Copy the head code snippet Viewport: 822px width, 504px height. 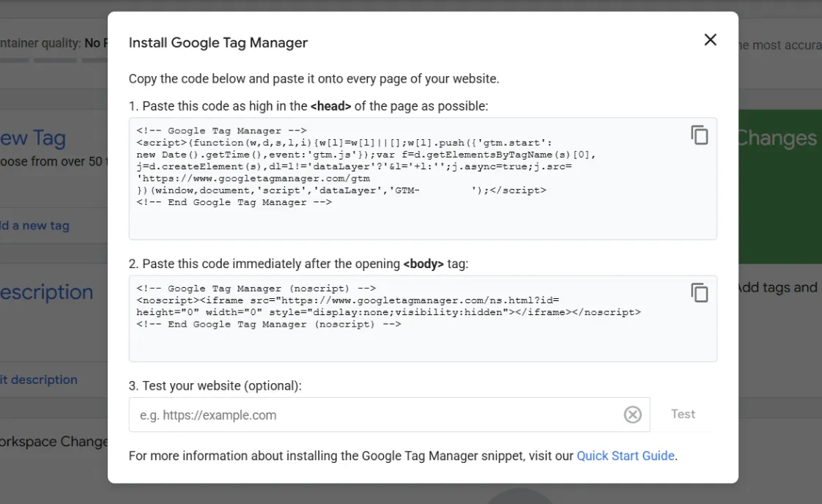pos(700,136)
